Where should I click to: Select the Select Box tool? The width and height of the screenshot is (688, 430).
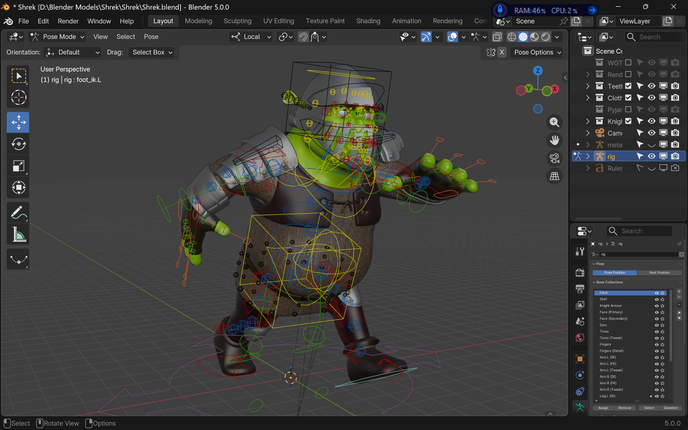(18, 76)
